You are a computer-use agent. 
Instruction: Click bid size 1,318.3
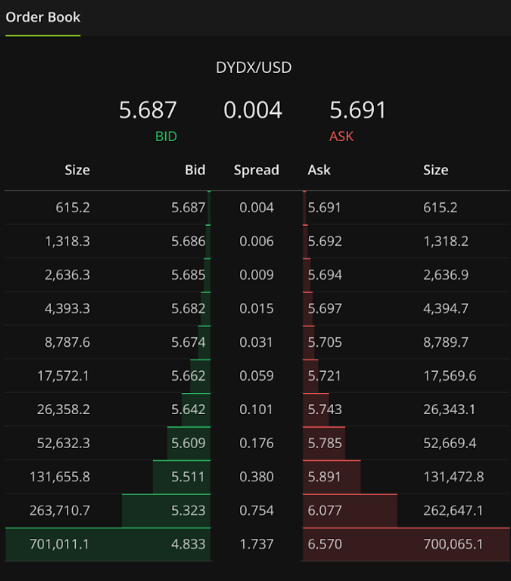tap(67, 241)
